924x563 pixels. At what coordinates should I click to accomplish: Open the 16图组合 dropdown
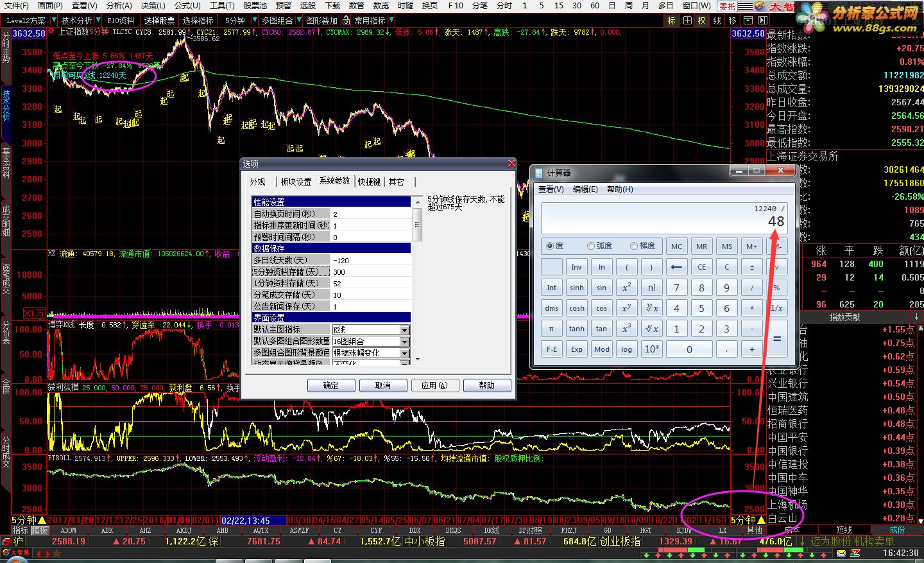click(404, 342)
